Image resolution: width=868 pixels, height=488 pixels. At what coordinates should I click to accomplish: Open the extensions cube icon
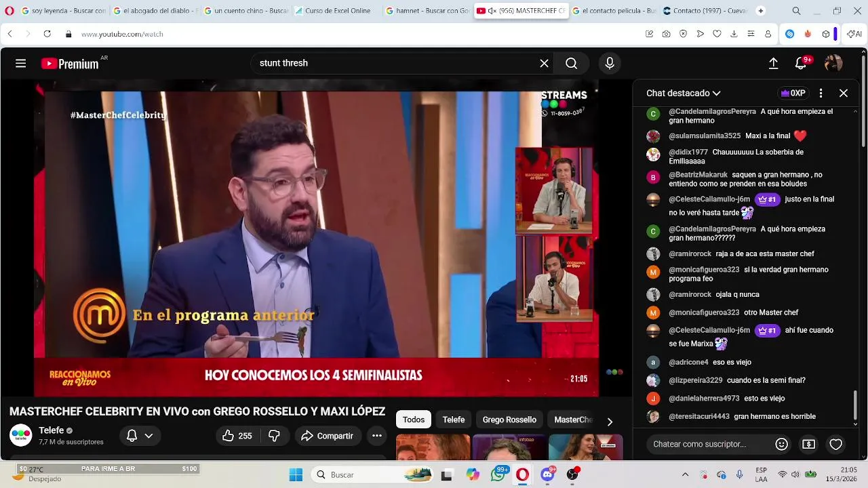click(x=825, y=34)
